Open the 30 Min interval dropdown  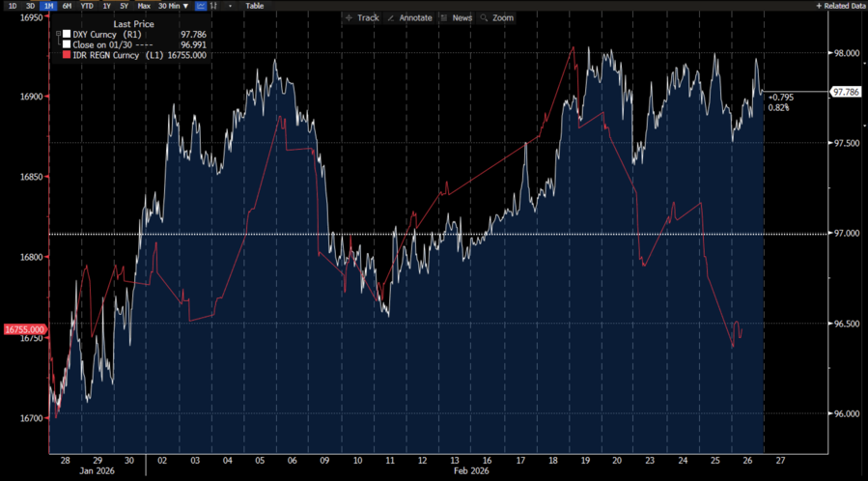(x=172, y=6)
